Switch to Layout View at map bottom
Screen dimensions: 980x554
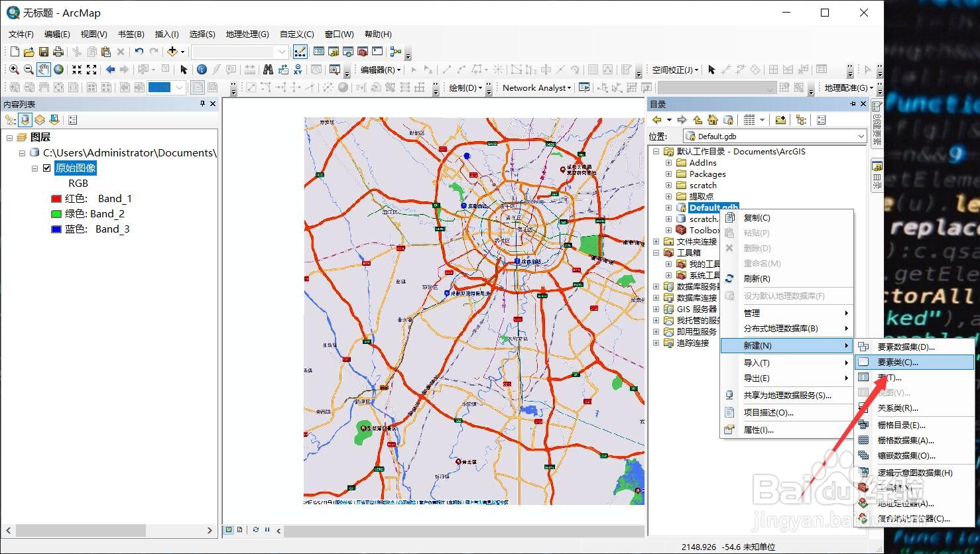point(240,529)
